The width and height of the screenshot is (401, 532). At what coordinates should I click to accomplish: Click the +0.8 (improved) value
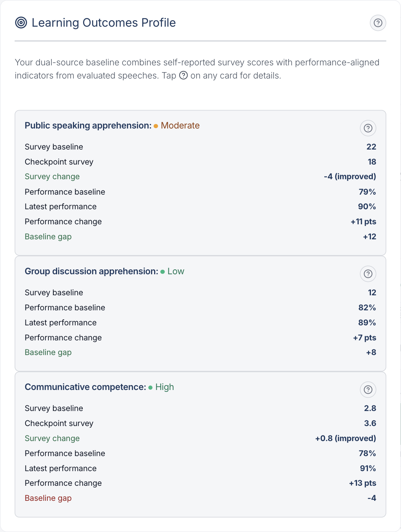[x=346, y=438]
